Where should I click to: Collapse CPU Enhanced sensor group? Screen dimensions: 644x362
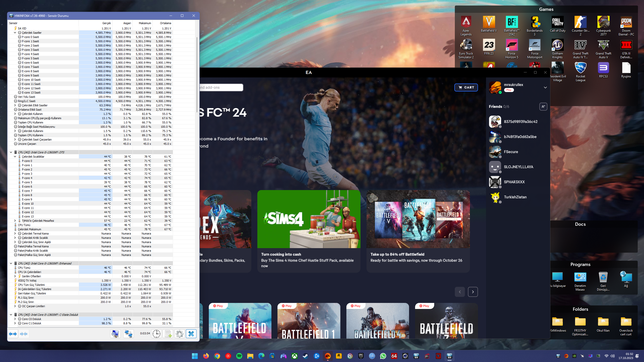coord(11,263)
